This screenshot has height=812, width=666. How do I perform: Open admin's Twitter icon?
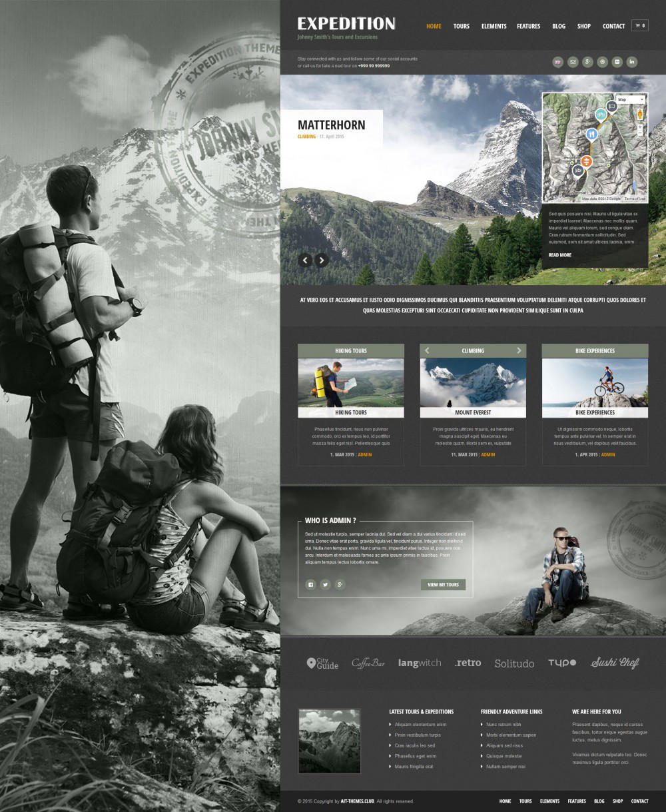point(325,584)
